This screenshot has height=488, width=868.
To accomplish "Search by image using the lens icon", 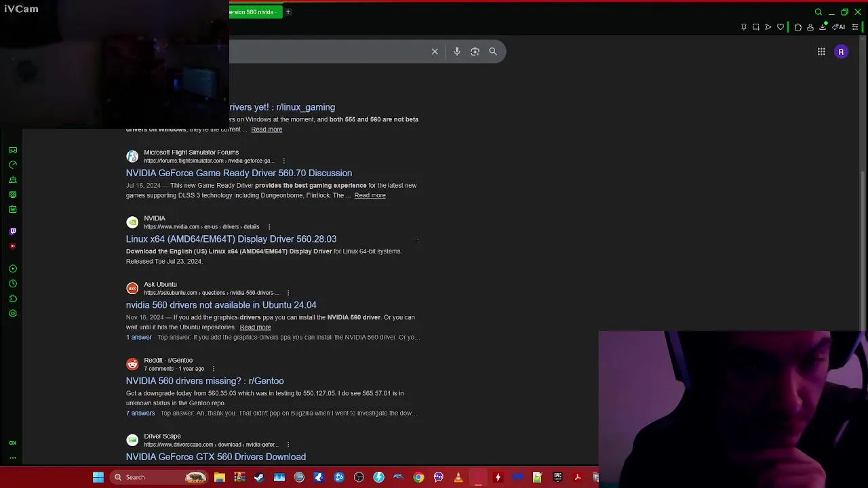I will [x=475, y=52].
